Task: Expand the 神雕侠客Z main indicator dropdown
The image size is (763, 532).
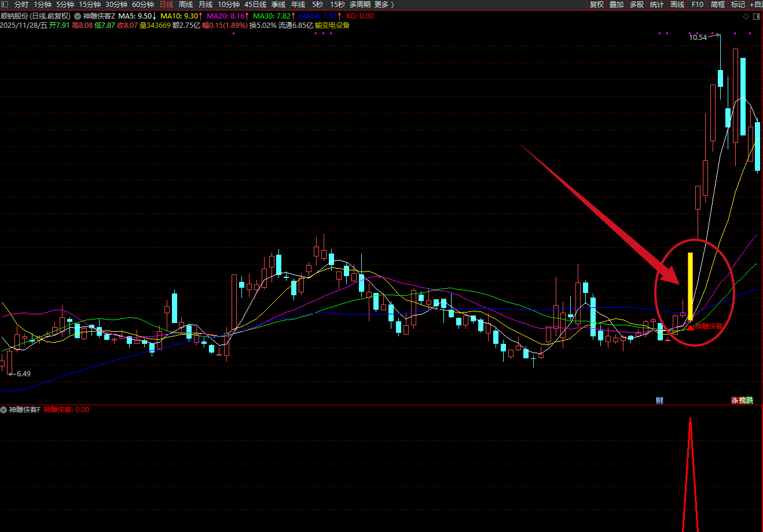Action: 78,16
